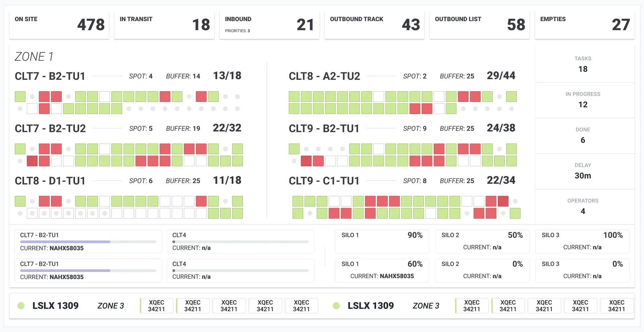This screenshot has width=644, height=332.
Task: Click the SILO 3 panel showing 100%
Action: pos(582,241)
